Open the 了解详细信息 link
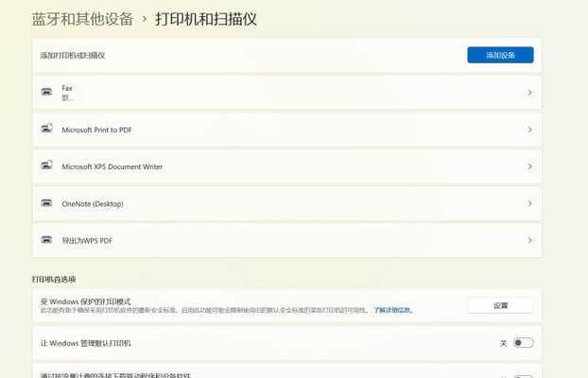Image resolution: width=588 pixels, height=378 pixels. click(x=393, y=310)
